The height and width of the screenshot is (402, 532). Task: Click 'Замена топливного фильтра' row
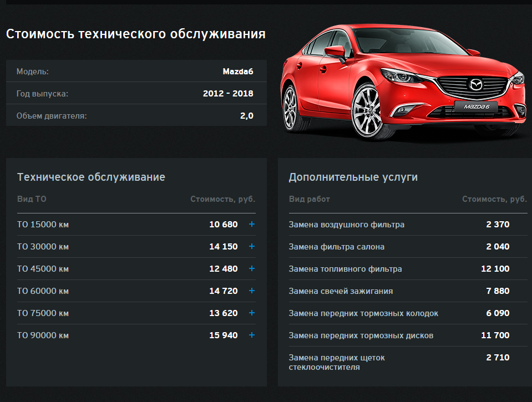408,269
